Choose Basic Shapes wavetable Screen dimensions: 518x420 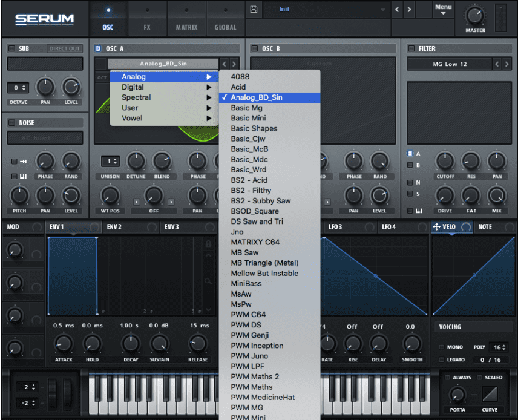point(269,128)
